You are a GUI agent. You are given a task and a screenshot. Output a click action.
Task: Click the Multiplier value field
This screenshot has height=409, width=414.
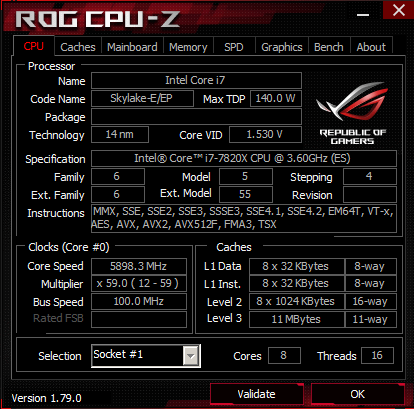point(139,284)
